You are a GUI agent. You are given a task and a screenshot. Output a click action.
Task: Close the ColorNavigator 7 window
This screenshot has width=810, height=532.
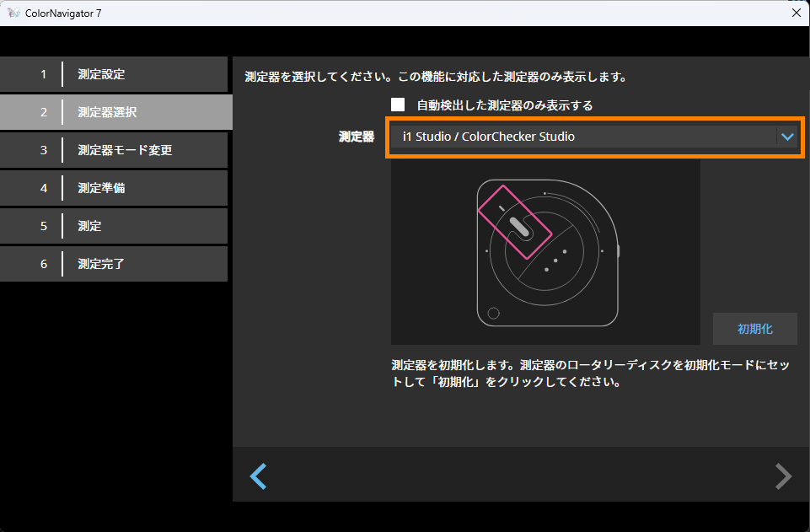796,13
